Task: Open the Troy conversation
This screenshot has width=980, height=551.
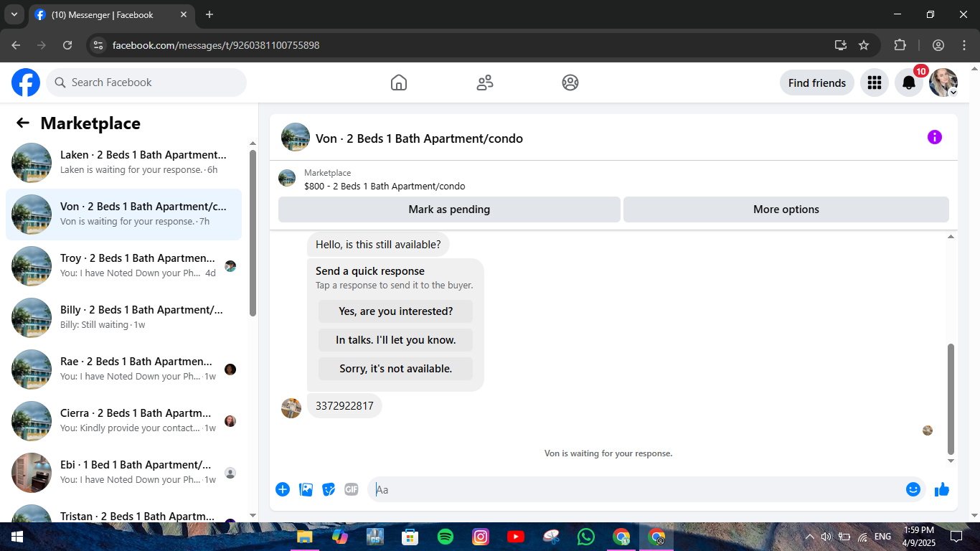Action: coord(123,266)
